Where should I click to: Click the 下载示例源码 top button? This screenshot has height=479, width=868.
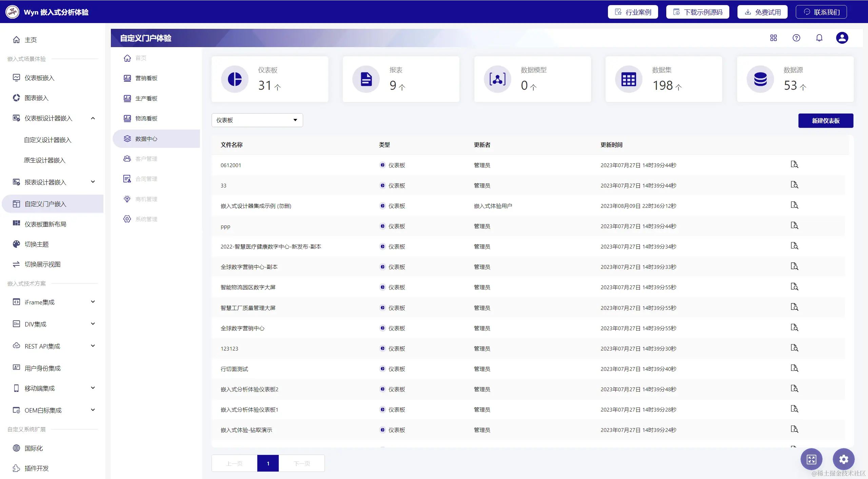pyautogui.click(x=697, y=12)
